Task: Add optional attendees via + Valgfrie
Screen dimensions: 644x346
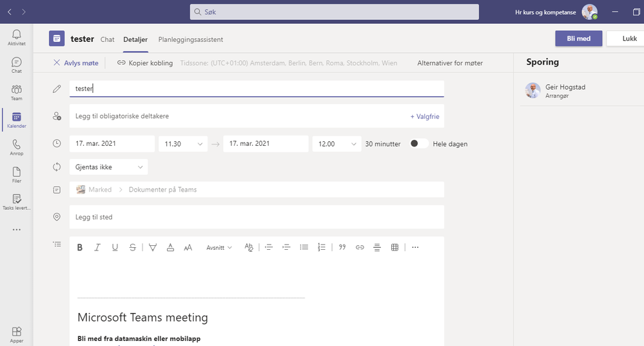Action: coord(425,116)
